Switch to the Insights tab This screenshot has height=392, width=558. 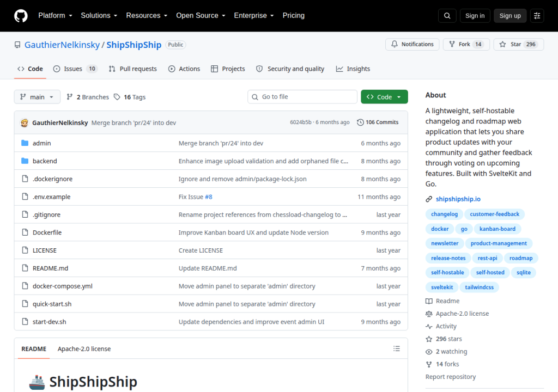[x=353, y=69]
